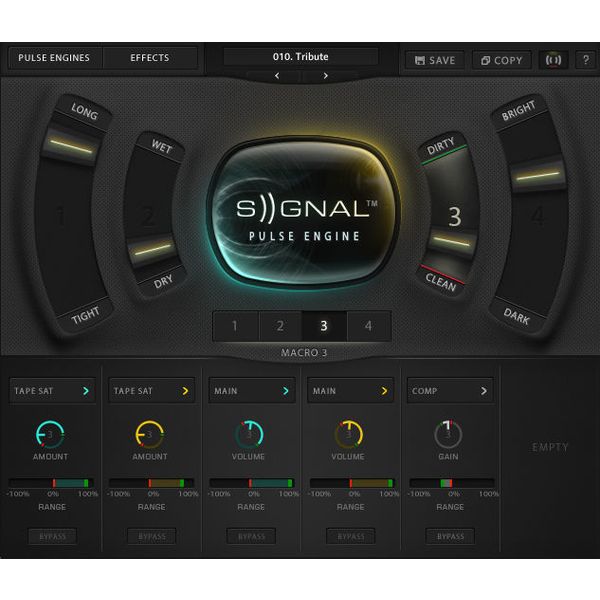Open the second Main slot dropdown
Viewport: 600px width, 600px height.
(351, 391)
